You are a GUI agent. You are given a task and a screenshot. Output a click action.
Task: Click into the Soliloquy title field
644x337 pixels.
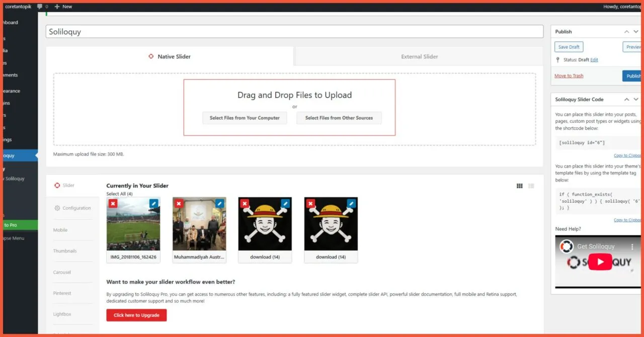(294, 32)
